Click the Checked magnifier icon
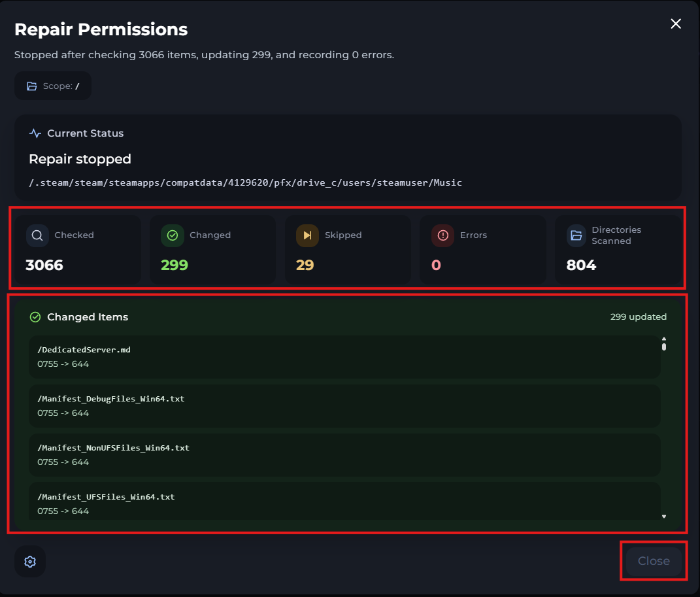Image resolution: width=700 pixels, height=597 pixels. (x=37, y=235)
